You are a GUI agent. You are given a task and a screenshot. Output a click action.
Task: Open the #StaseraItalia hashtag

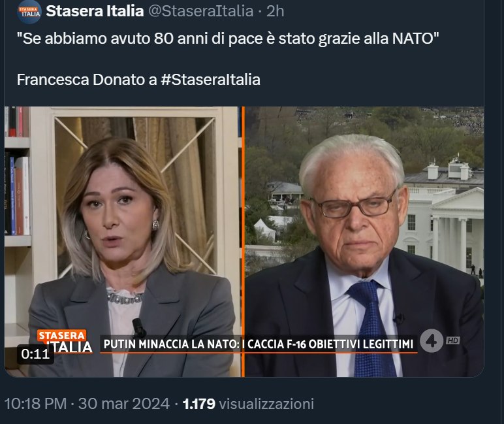pos(210,80)
